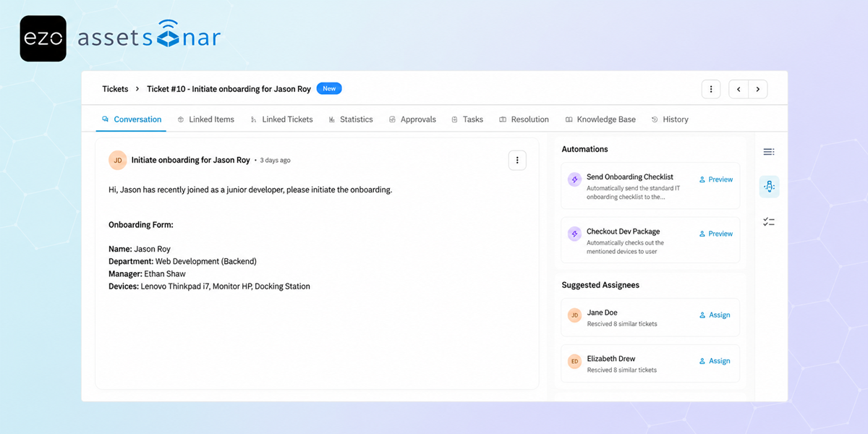
Task: View the Knowledge Base tab
Action: [x=600, y=119]
